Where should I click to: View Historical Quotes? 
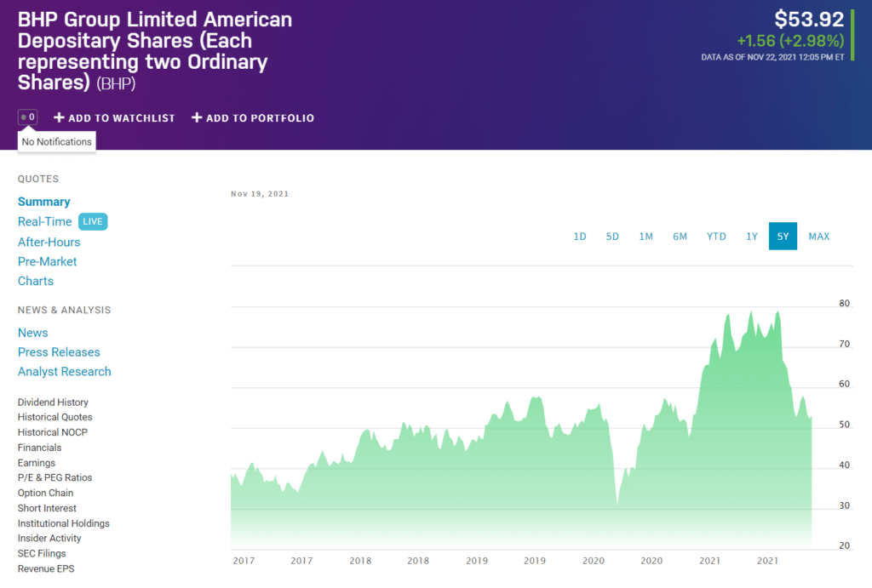55,417
